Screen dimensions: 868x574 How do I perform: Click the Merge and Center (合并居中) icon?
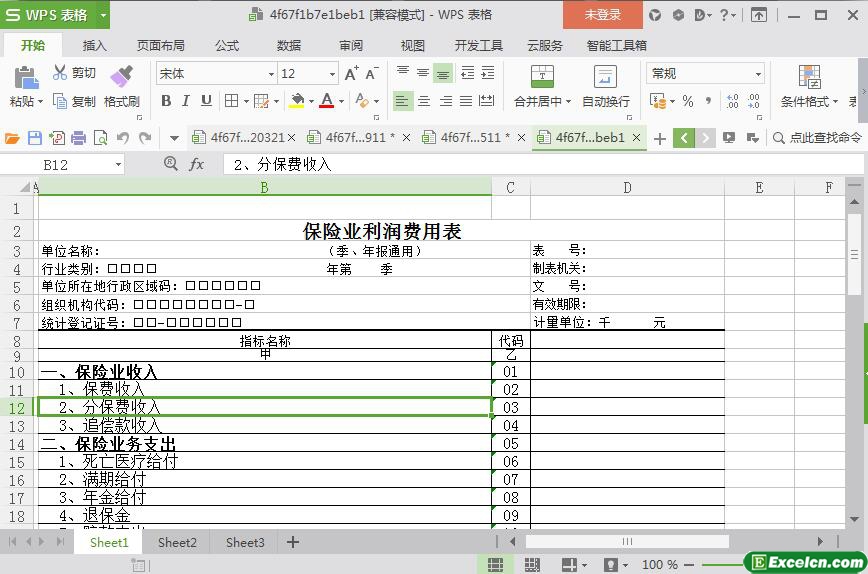(x=541, y=77)
